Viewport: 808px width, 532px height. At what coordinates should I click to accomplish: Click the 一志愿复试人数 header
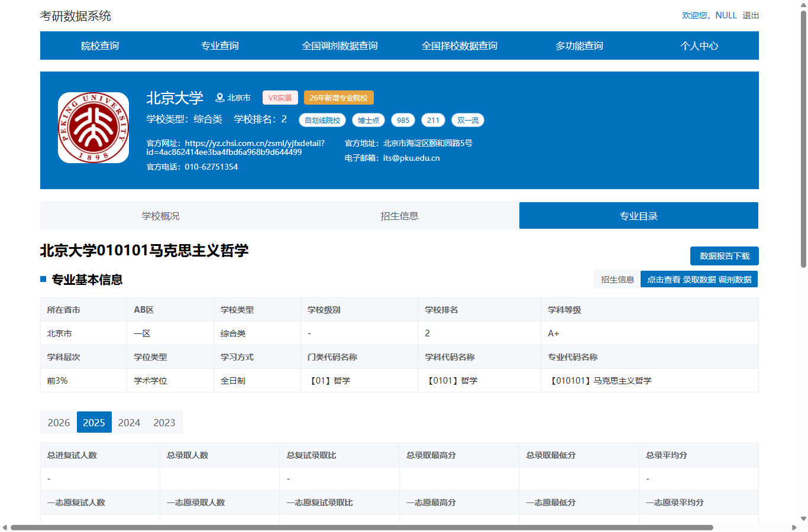(x=100, y=502)
